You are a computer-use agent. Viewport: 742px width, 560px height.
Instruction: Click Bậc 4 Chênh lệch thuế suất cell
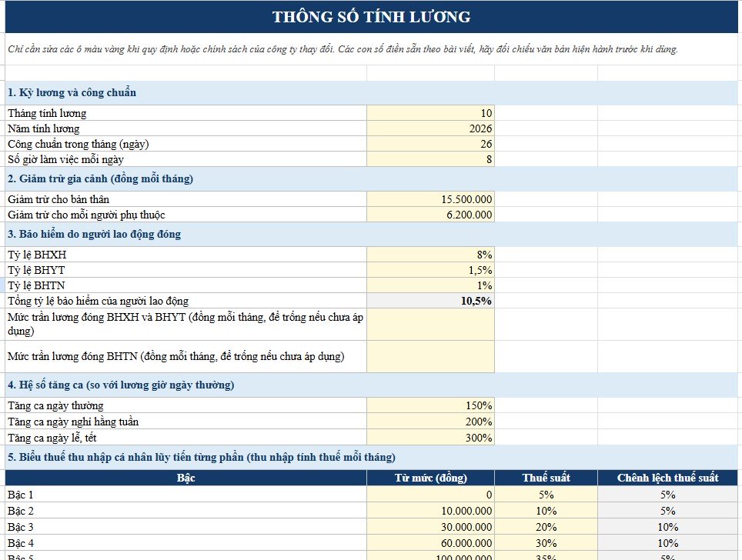point(667,542)
